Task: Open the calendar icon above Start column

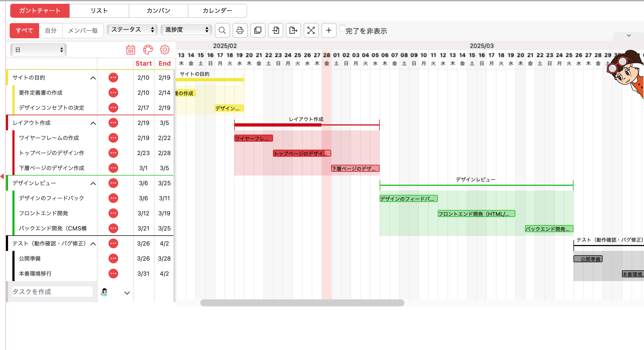Action: [131, 50]
